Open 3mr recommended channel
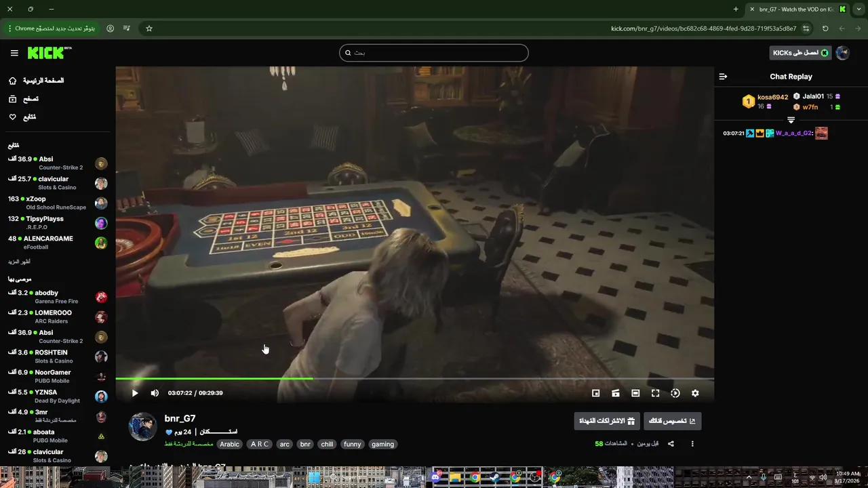 (x=58, y=416)
